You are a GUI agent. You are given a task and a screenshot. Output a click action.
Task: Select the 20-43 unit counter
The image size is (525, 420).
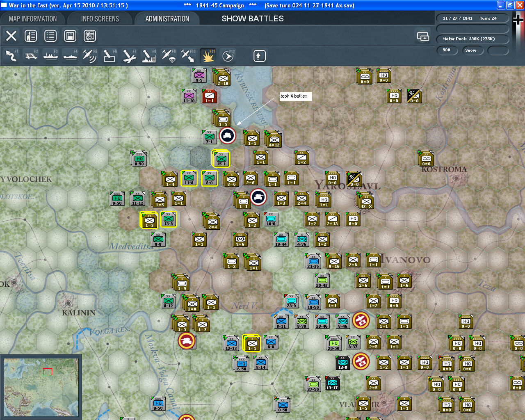coord(322,281)
